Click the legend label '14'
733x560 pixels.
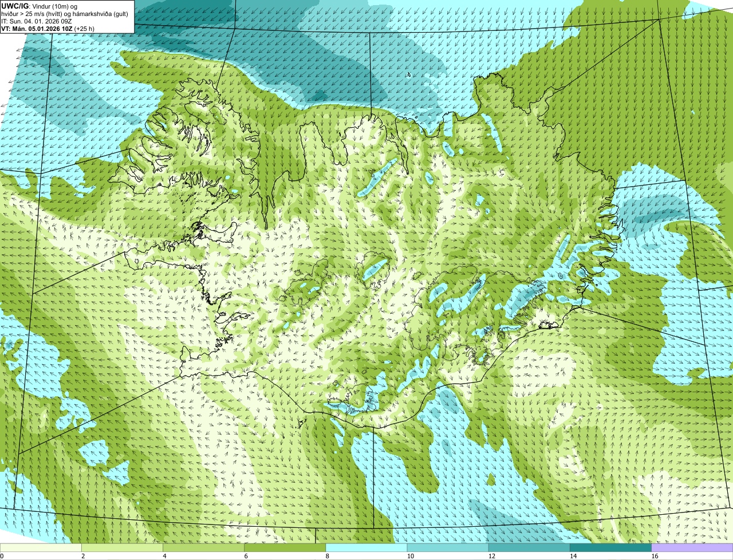(573, 556)
